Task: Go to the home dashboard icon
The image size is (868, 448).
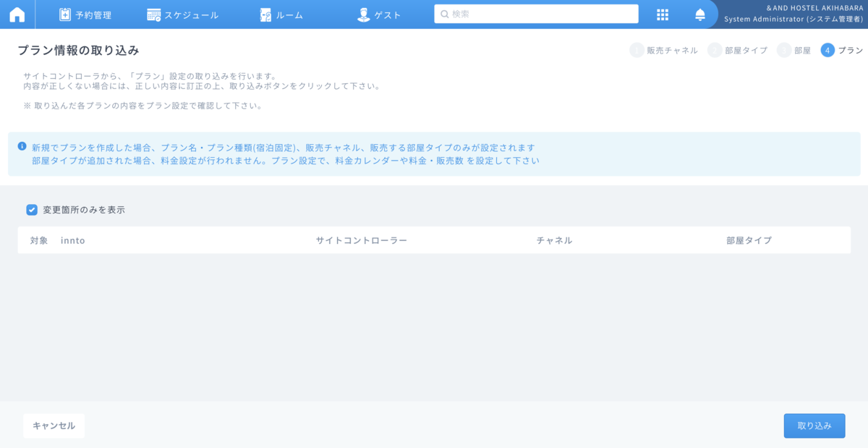Action: point(17,14)
